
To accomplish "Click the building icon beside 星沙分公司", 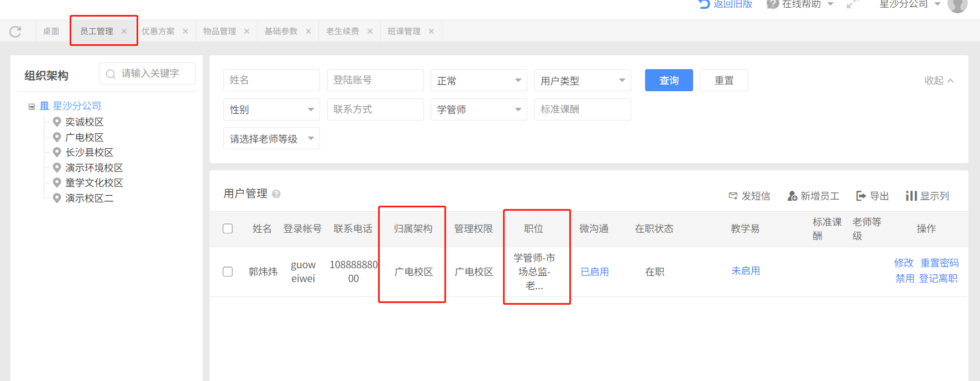I will pyautogui.click(x=45, y=106).
